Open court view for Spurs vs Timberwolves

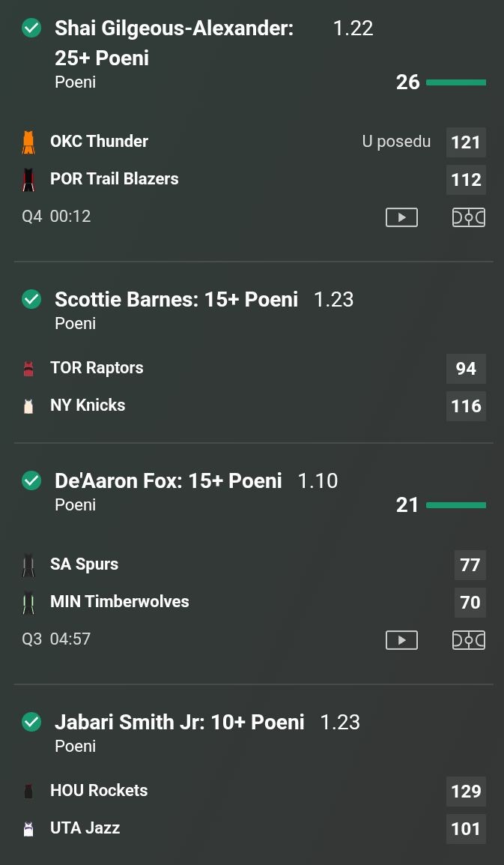(x=469, y=640)
